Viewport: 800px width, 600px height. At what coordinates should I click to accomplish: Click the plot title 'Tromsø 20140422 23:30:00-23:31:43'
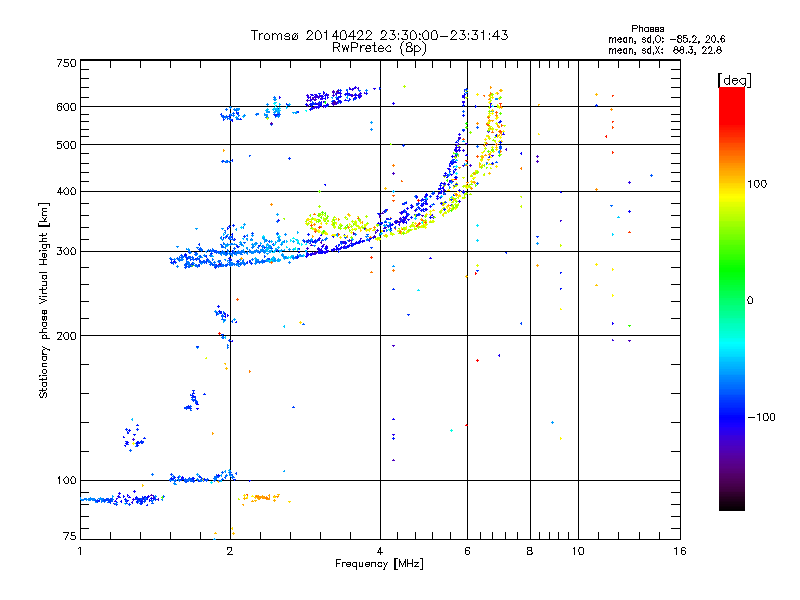pos(379,35)
